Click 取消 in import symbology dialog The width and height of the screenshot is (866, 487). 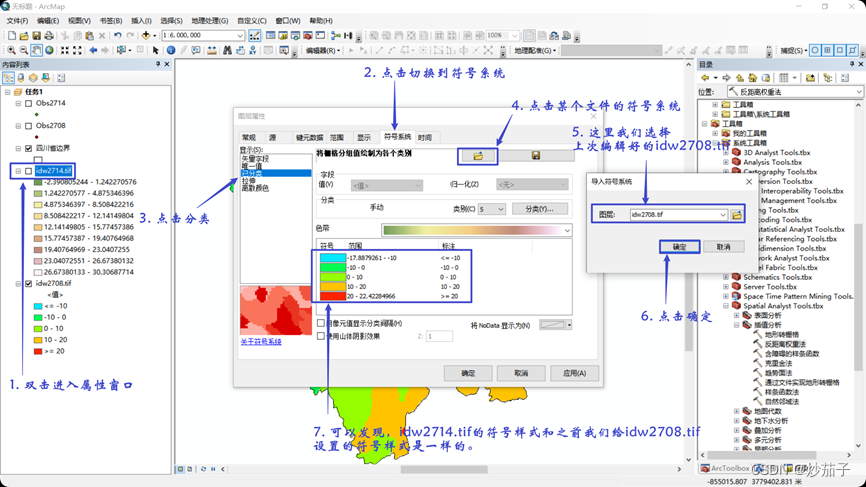(x=723, y=247)
